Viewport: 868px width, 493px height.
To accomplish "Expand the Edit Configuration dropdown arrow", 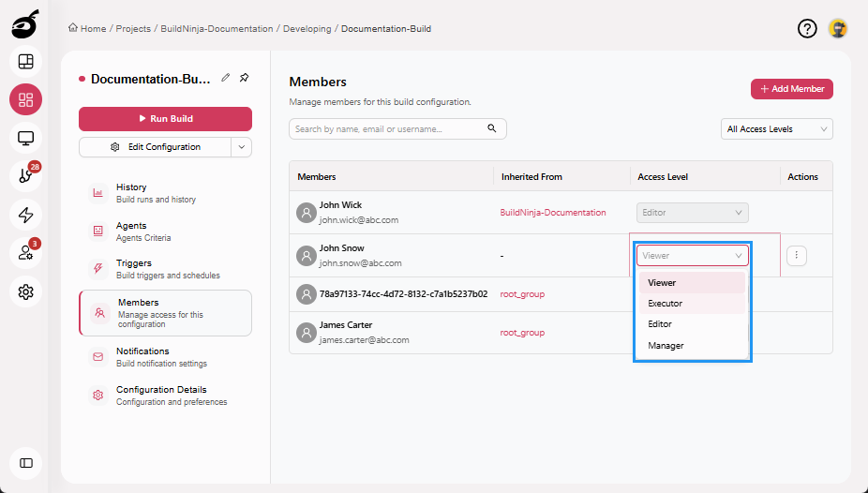I will point(241,147).
